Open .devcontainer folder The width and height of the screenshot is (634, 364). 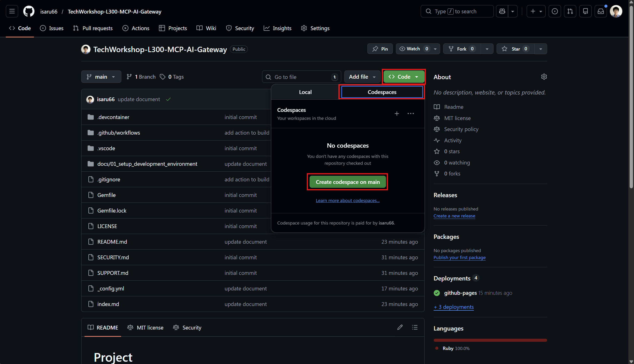click(x=113, y=117)
